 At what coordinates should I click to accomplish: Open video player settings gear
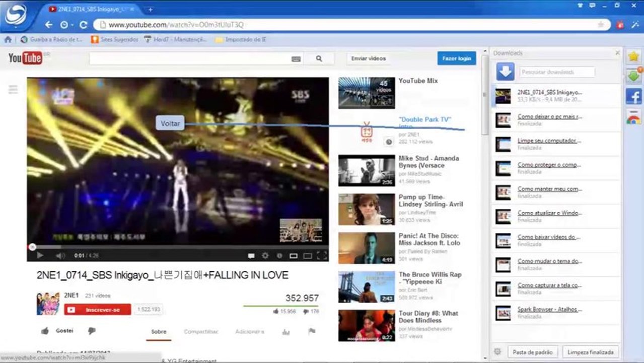pyautogui.click(x=265, y=256)
